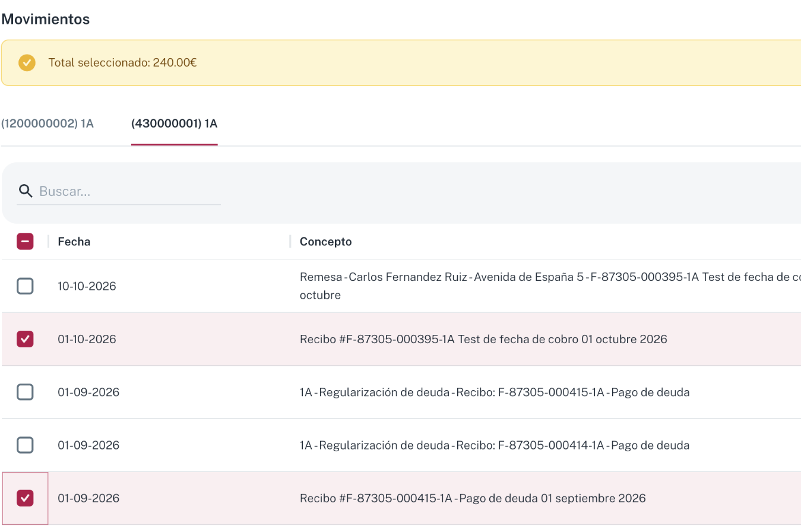Click the 10-10-2026 date cell
801x532 pixels.
tap(87, 286)
